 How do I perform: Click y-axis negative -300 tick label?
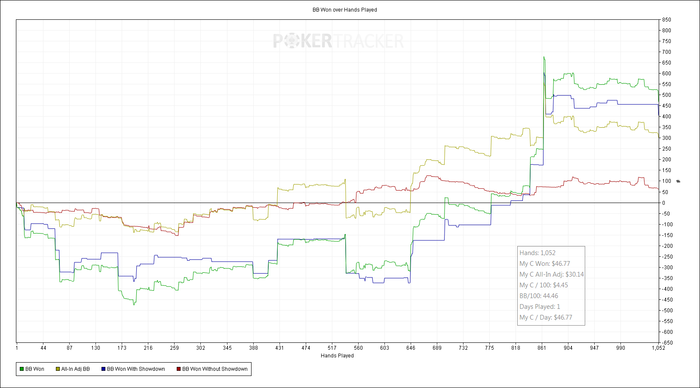tap(667, 267)
